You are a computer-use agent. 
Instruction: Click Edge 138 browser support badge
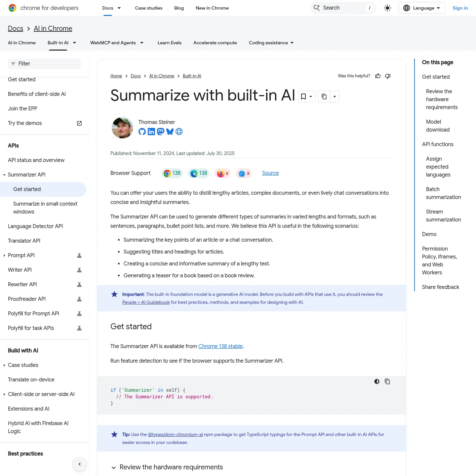199,173
